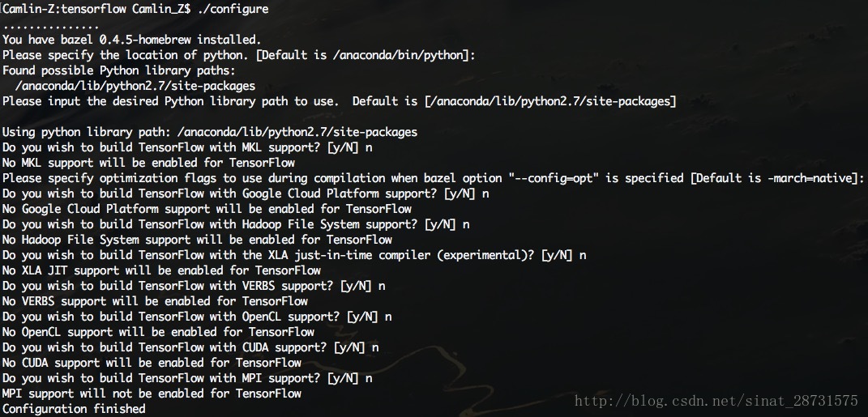Click the Configuration finished line
The height and width of the screenshot is (417, 868).
(x=75, y=409)
